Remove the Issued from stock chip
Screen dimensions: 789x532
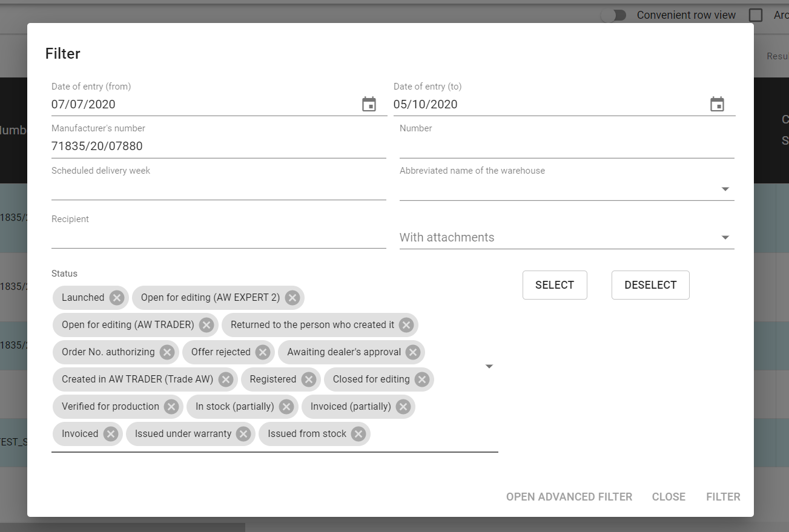[358, 434]
